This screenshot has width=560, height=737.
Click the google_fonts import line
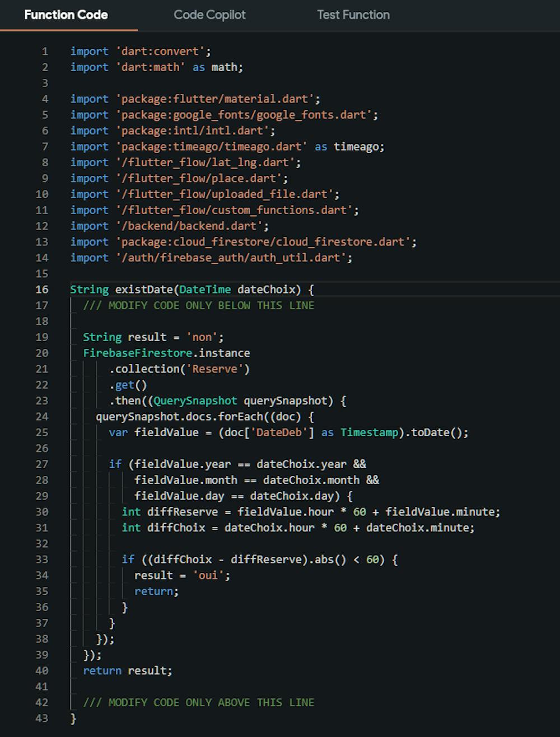(x=224, y=115)
